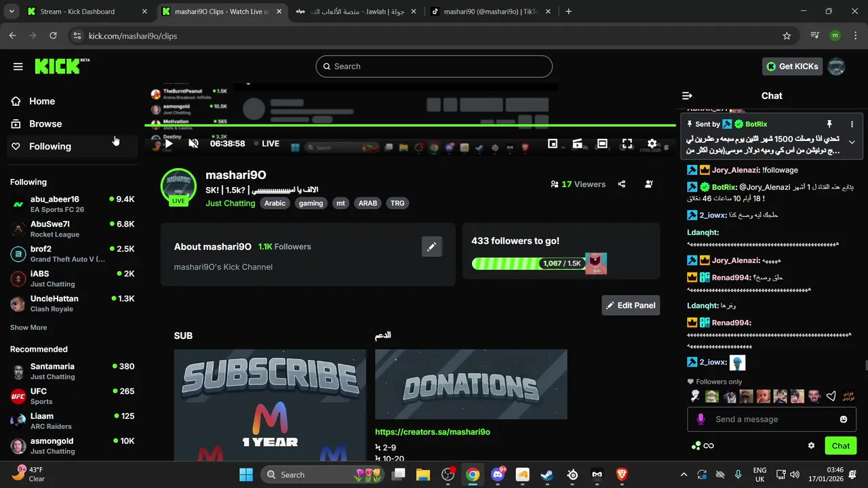Click purple microphone icon in chat input
This screenshot has width=868, height=488.
(x=701, y=420)
